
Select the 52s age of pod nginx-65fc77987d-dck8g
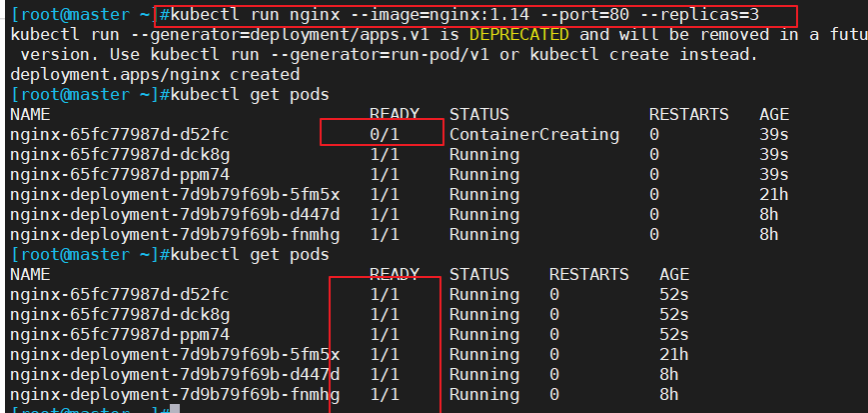click(x=673, y=314)
